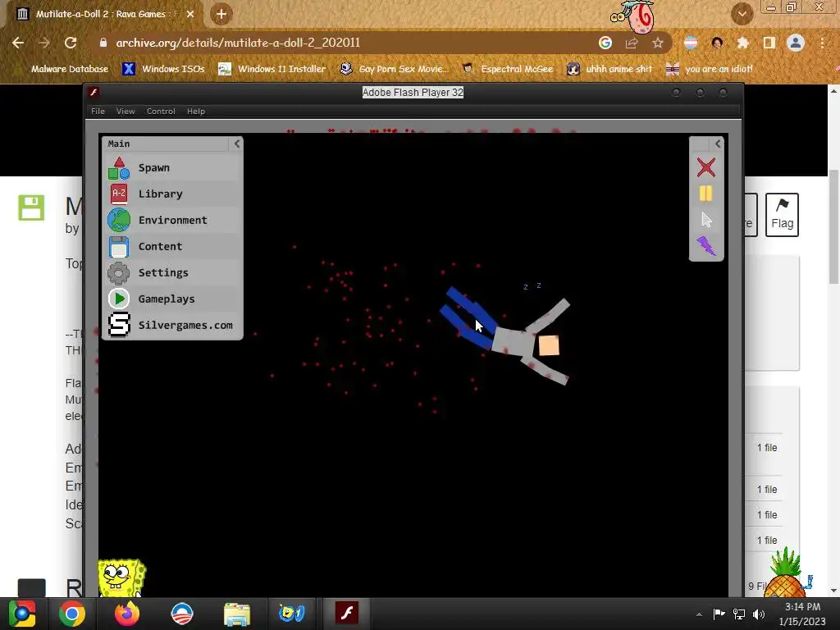Click the Silvergames.com link text
The image size is (840, 630).
point(186,325)
